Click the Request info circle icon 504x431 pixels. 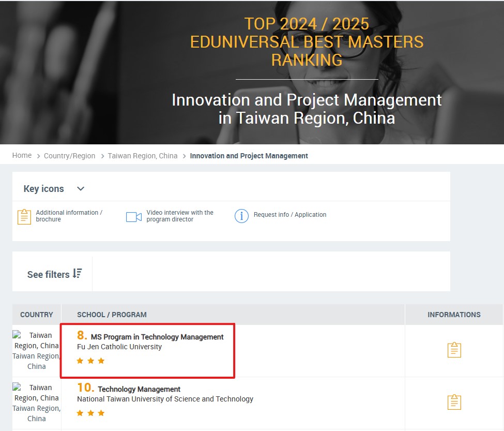tap(241, 216)
